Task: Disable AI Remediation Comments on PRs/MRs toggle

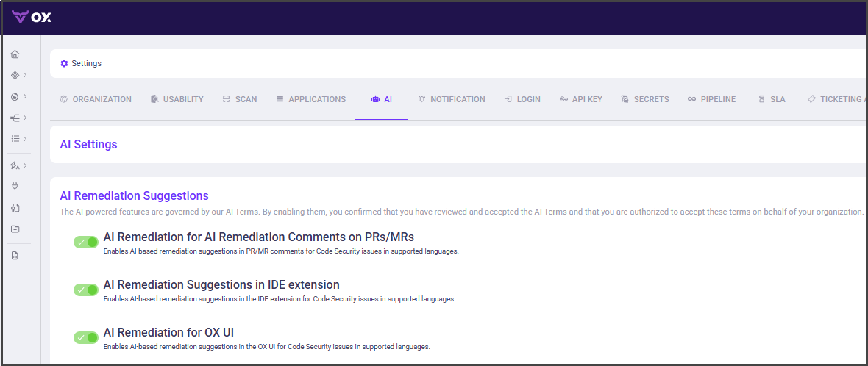Action: [86, 243]
